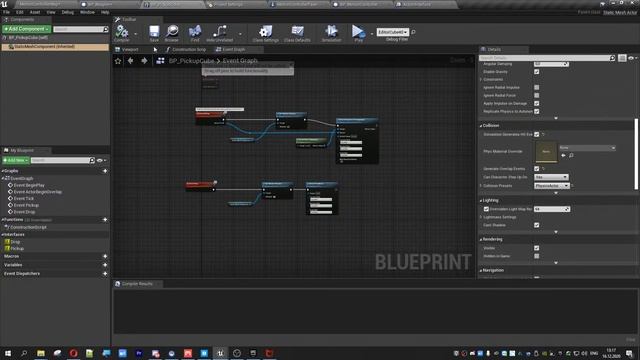
Task: Click the blueprint graph grid icon in breadcrumb
Action: pyautogui.click(x=160, y=61)
